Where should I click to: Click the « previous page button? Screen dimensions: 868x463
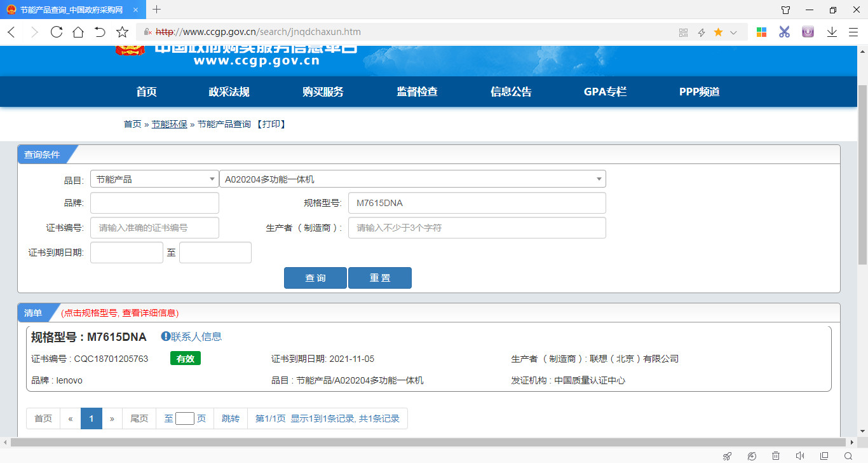(x=71, y=418)
